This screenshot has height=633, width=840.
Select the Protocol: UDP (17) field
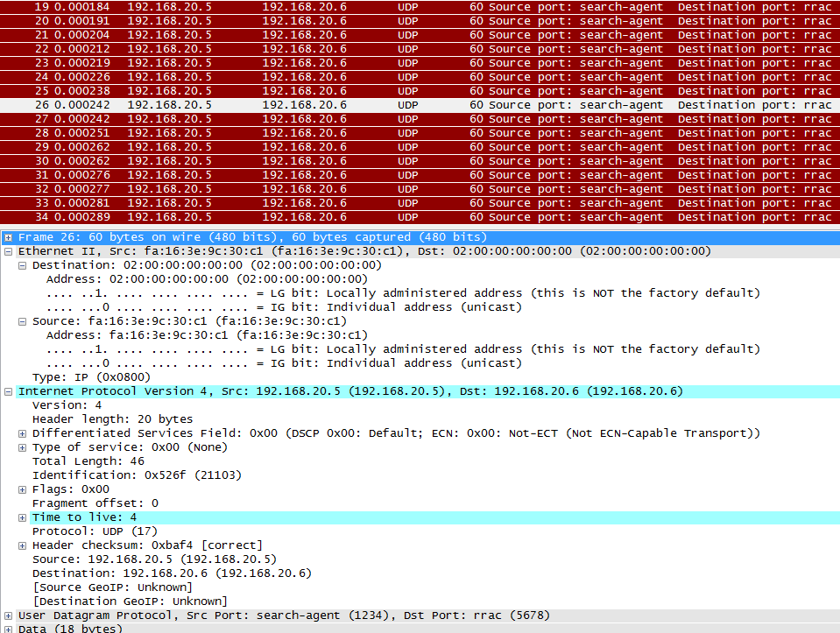point(95,531)
